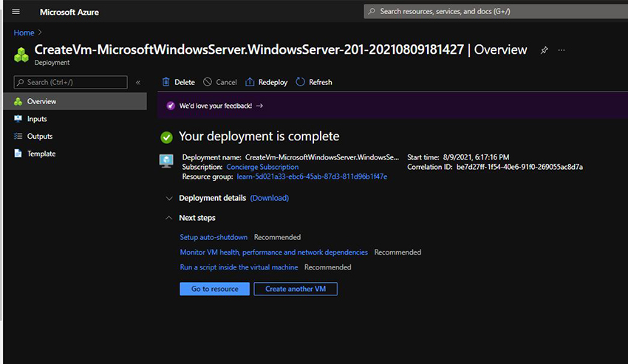This screenshot has width=628, height=364.
Task: Open the Inputs menu item
Action: click(37, 119)
